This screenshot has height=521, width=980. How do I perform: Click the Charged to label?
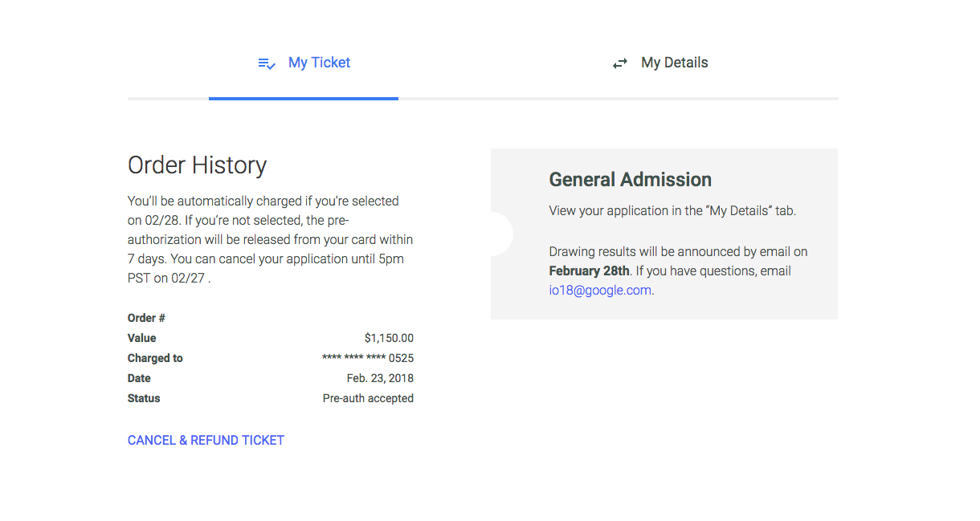(x=155, y=358)
